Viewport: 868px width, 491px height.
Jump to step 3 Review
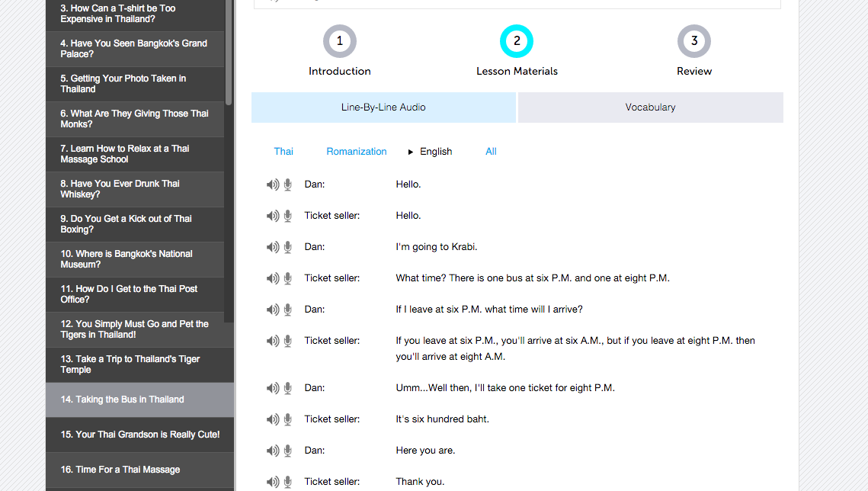tap(693, 42)
